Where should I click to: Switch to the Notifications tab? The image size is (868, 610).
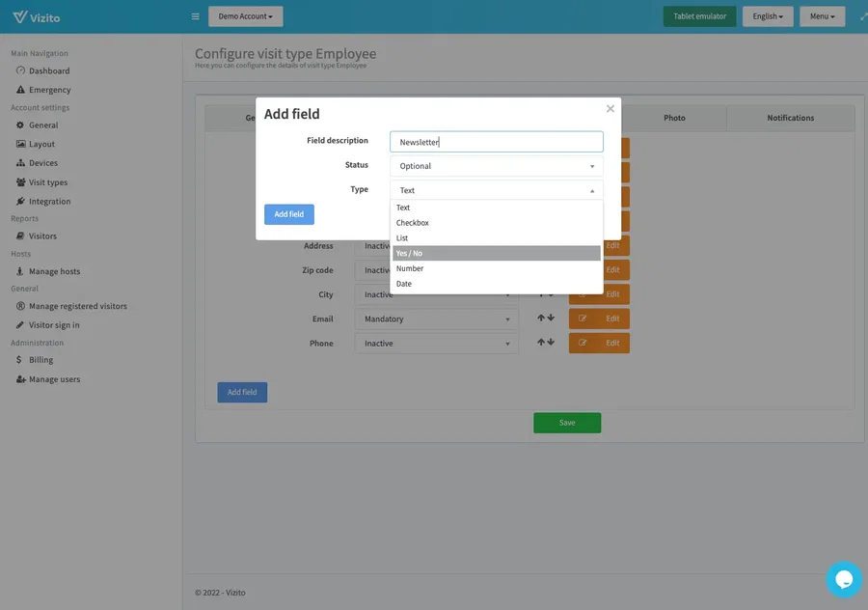click(790, 118)
